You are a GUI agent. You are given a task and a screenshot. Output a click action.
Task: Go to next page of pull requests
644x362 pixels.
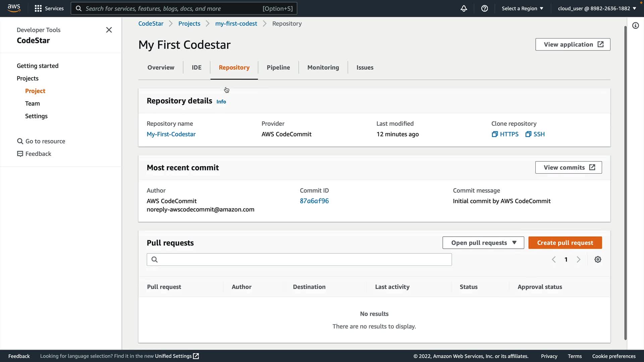coord(578,259)
